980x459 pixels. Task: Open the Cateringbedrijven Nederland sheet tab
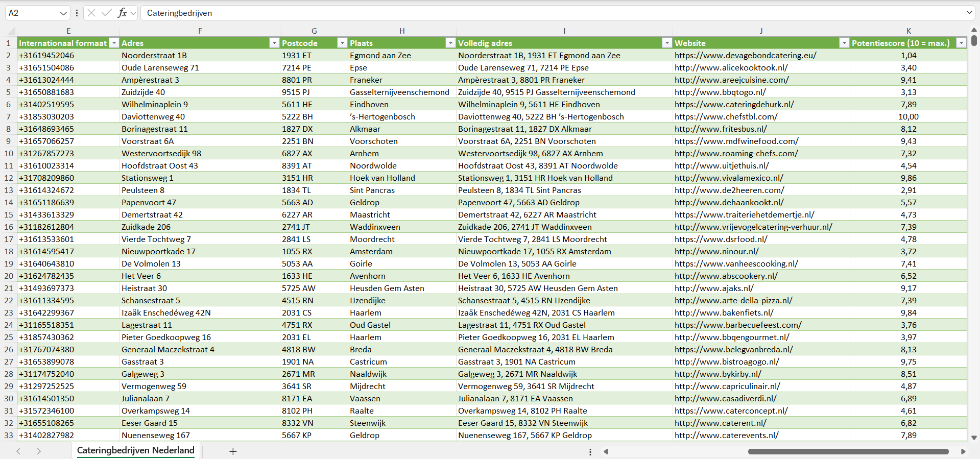[135, 450]
